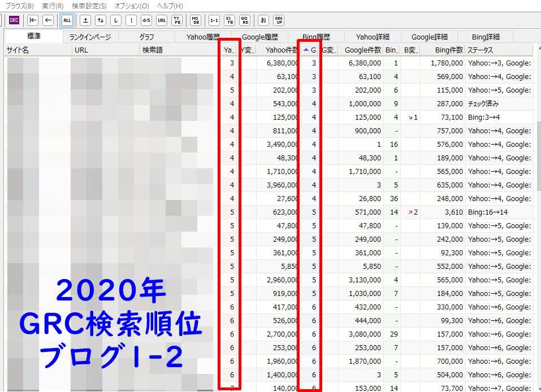
Task: Click the 4-5 filter icon
Action: (x=146, y=20)
